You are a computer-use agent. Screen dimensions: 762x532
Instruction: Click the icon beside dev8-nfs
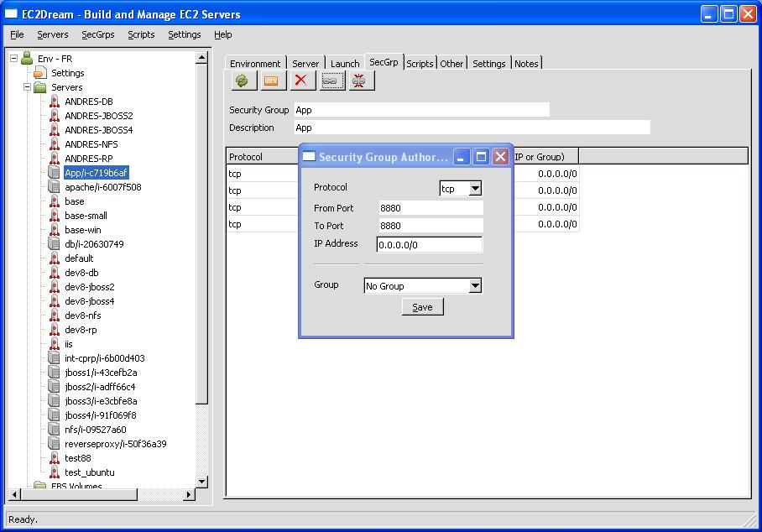point(55,316)
